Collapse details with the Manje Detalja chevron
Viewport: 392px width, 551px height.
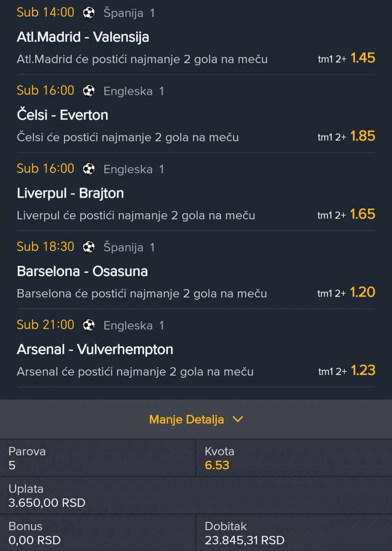[238, 419]
